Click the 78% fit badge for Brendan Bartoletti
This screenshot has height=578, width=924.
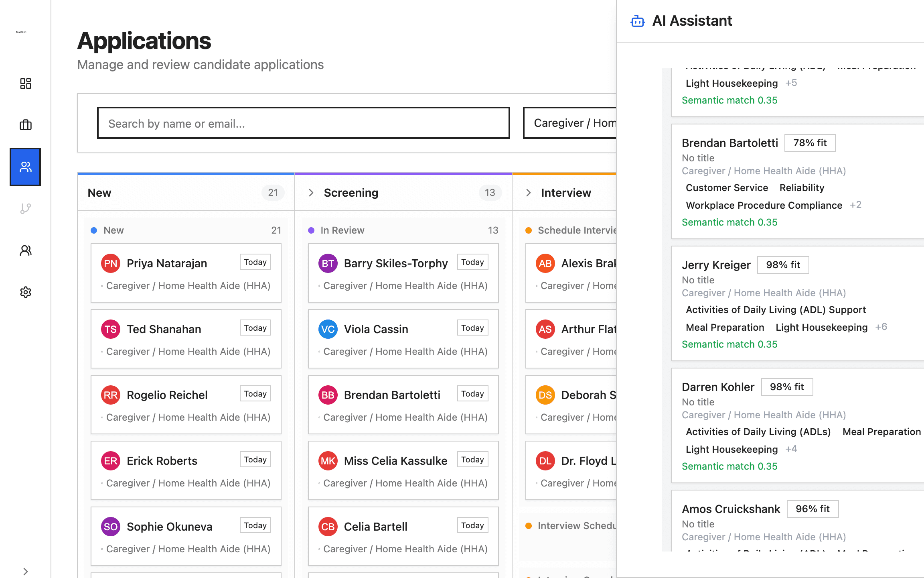[810, 143]
